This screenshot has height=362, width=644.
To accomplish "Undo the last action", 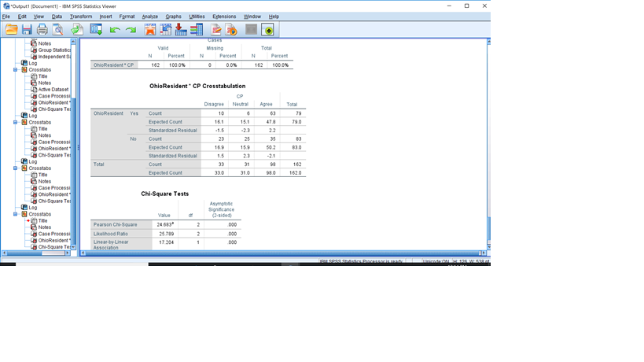I will [115, 30].
